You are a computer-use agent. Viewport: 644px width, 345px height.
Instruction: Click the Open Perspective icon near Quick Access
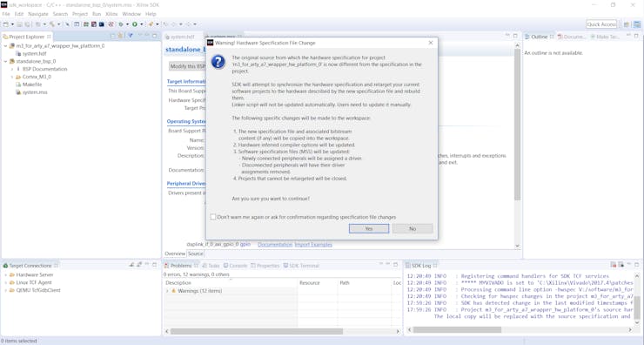[627, 24]
